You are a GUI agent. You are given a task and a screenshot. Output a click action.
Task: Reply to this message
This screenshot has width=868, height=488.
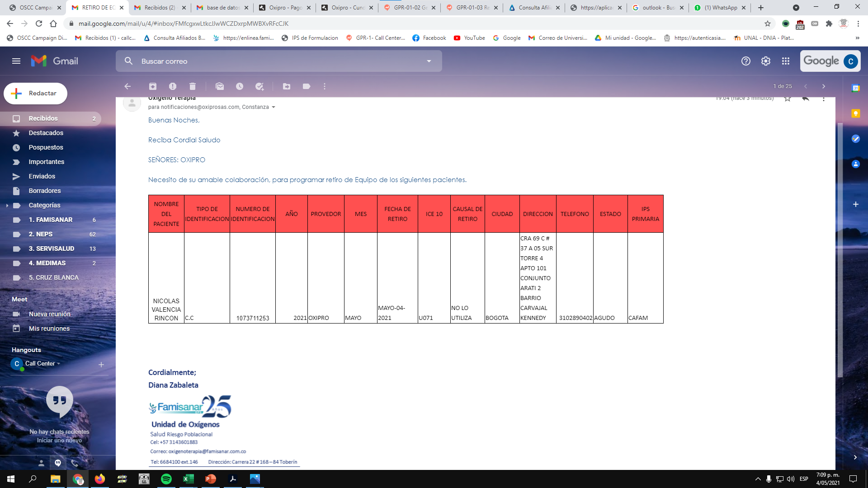pos(806,98)
